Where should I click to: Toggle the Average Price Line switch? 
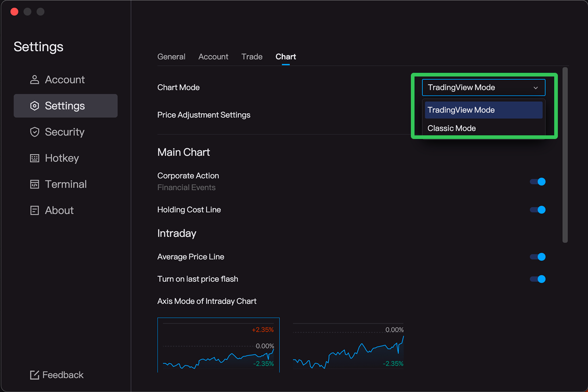point(537,257)
